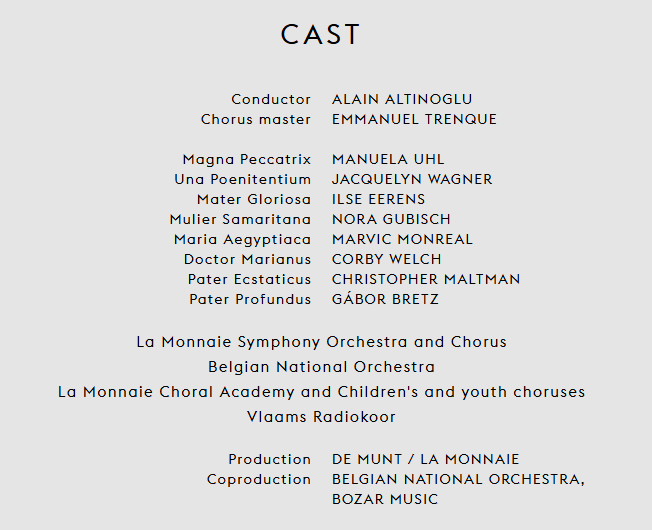Viewport: 652px width, 530px height.
Task: Select Corby Welch as Doctor Marianus
Action: (386, 259)
